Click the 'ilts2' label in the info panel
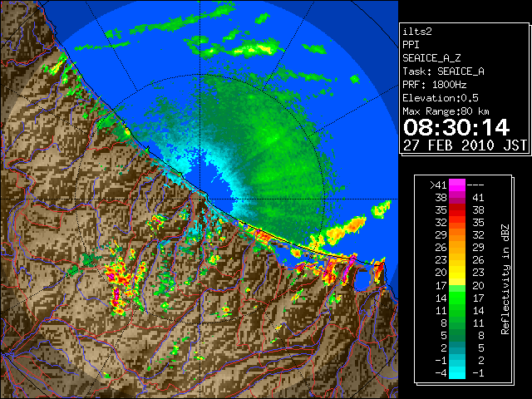This screenshot has width=532, height=399. (x=417, y=32)
